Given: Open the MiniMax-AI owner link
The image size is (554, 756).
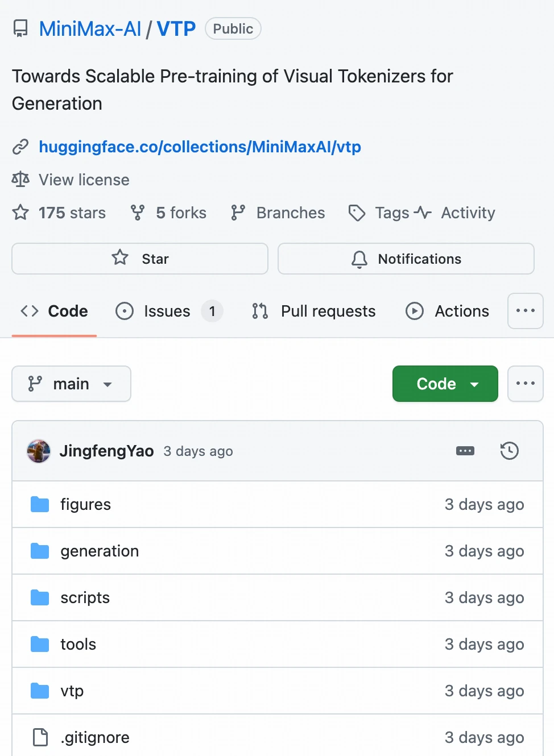Looking at the screenshot, I should [90, 28].
